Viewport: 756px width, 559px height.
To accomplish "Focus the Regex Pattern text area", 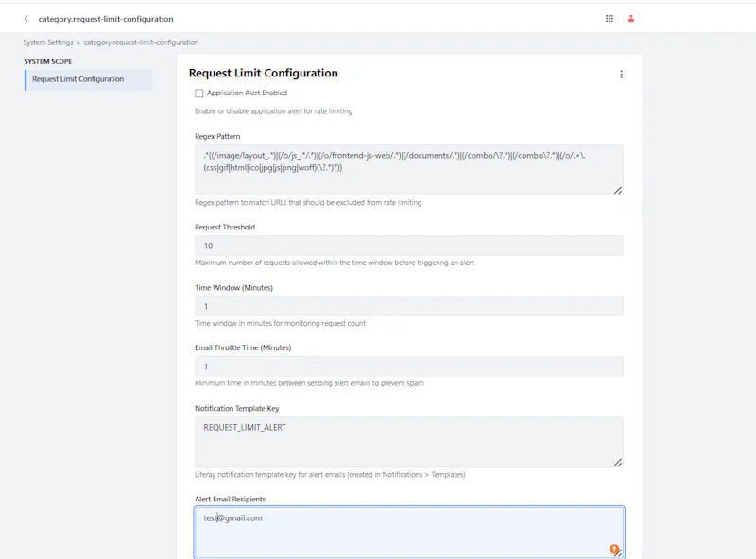I will [x=409, y=170].
